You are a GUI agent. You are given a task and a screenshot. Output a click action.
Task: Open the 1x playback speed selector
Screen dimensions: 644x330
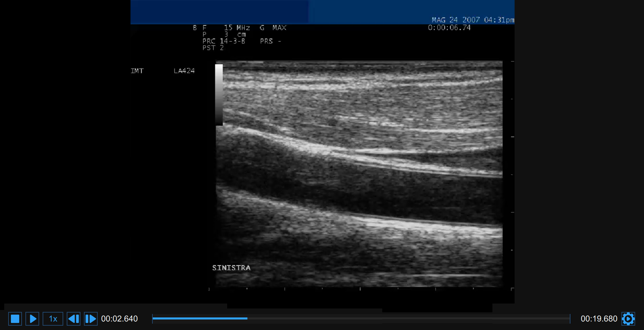pos(53,318)
